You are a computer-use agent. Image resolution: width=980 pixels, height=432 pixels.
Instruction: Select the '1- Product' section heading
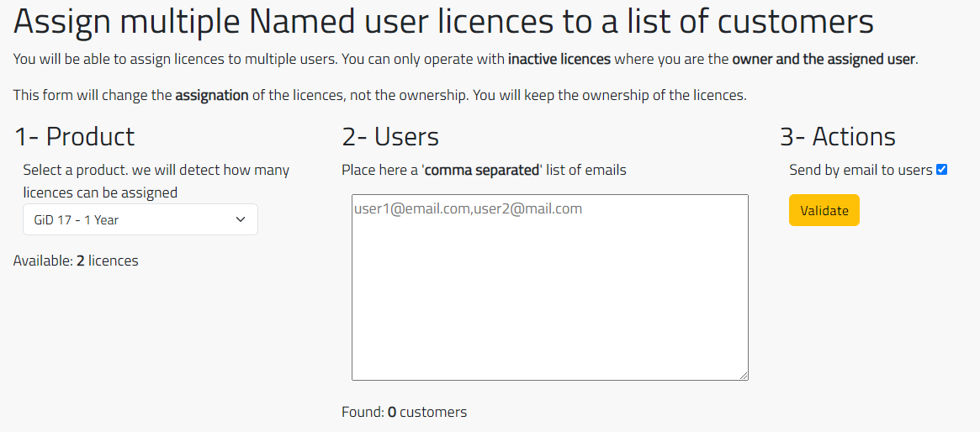(74, 137)
